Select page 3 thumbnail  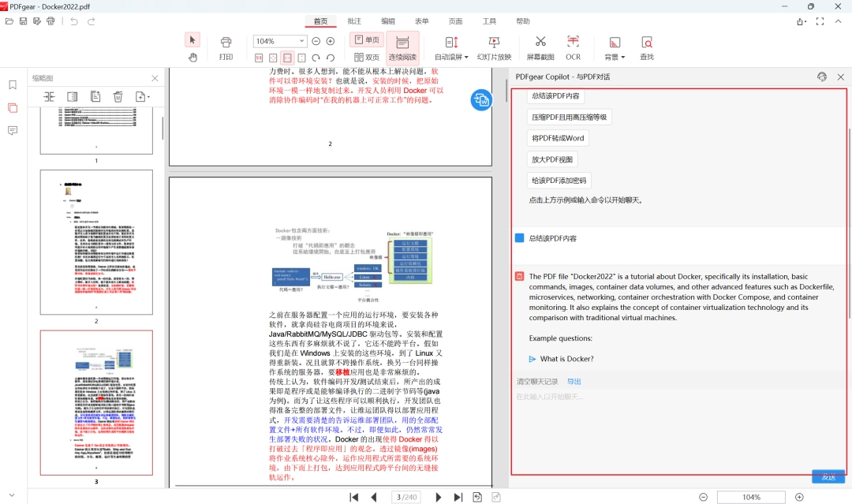coord(96,403)
